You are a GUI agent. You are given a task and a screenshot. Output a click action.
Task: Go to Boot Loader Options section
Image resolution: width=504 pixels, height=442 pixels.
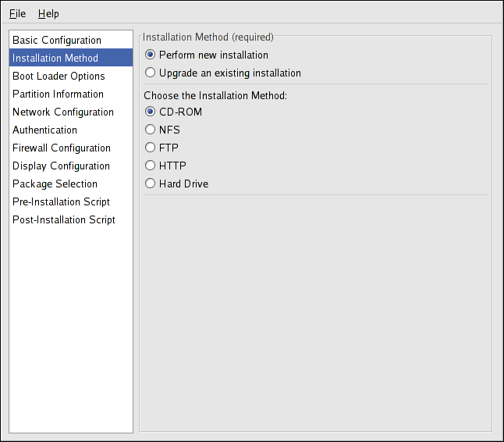59,76
